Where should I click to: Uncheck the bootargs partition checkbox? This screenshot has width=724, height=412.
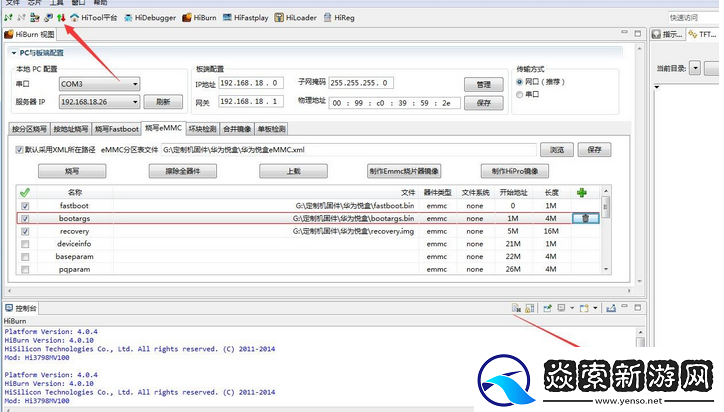[x=25, y=218]
